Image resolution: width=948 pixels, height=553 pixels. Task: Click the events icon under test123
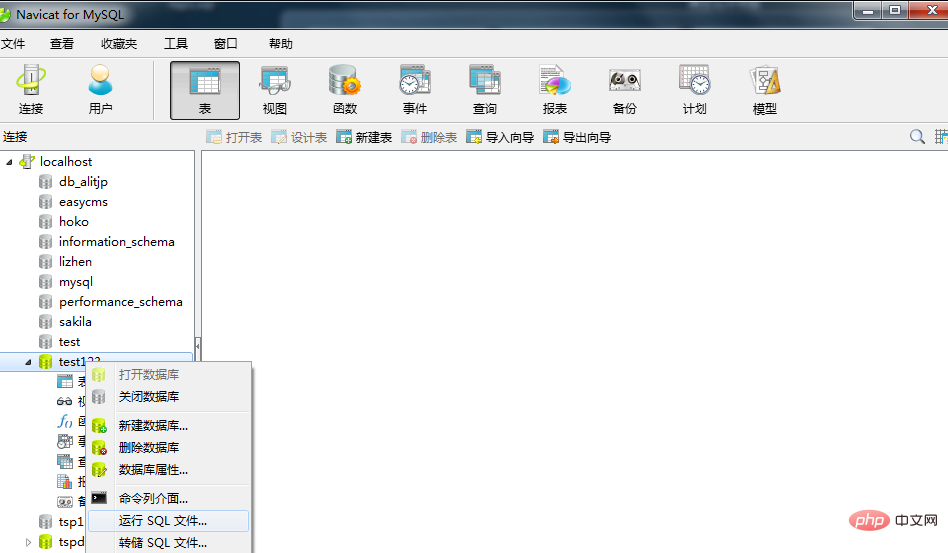(x=65, y=441)
